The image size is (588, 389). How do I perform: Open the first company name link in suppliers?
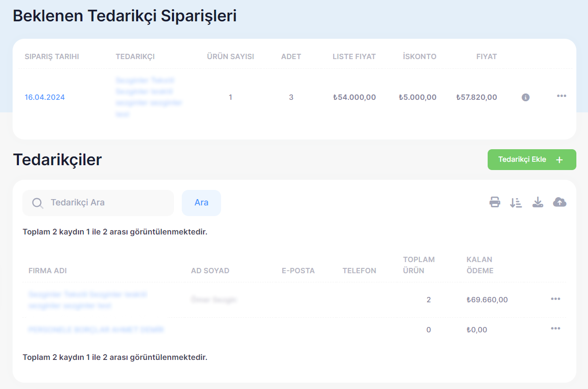(x=88, y=300)
